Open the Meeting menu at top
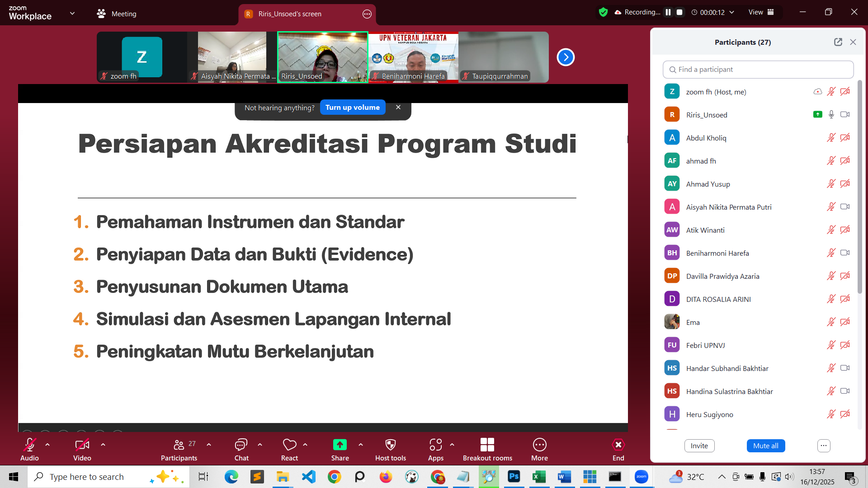The image size is (868, 488). point(117,14)
